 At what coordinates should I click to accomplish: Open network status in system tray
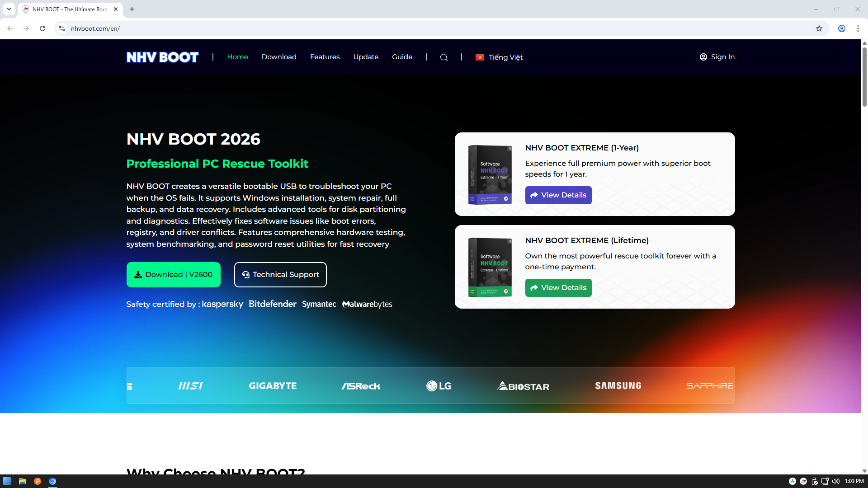point(825,481)
